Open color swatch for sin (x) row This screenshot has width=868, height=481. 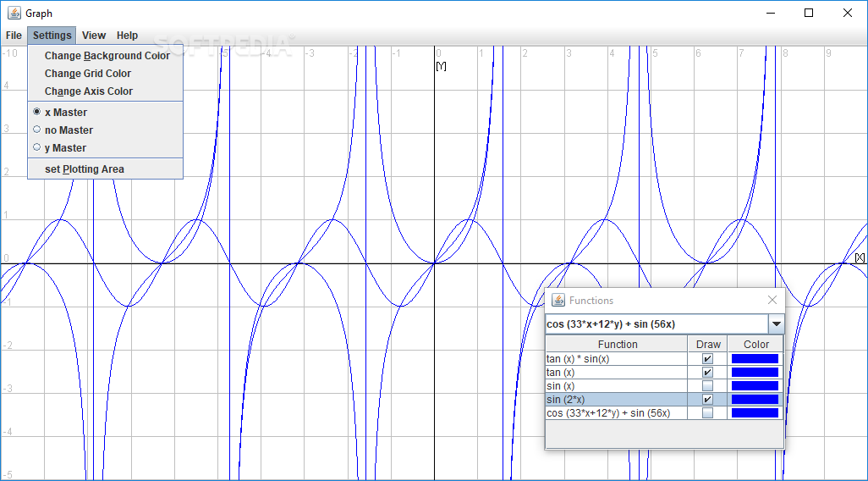pyautogui.click(x=755, y=385)
